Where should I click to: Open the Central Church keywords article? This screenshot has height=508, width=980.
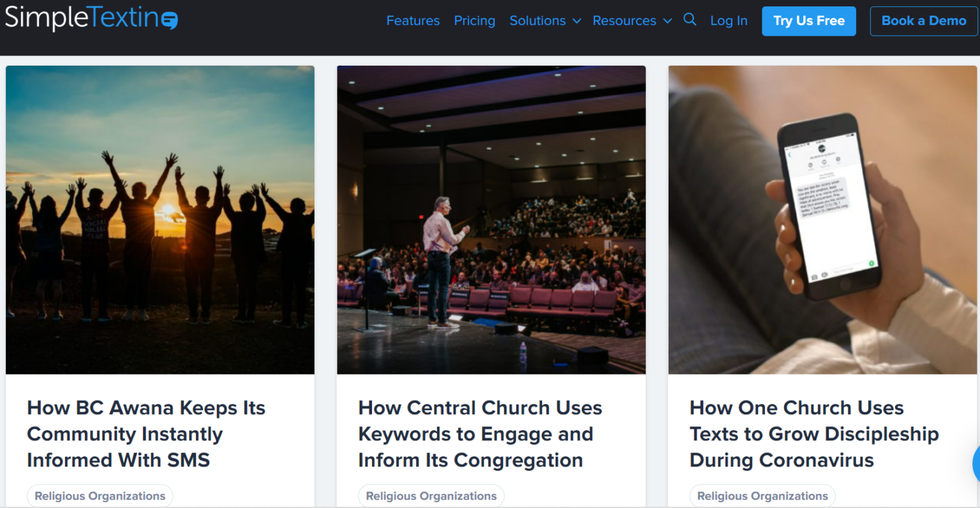[480, 434]
